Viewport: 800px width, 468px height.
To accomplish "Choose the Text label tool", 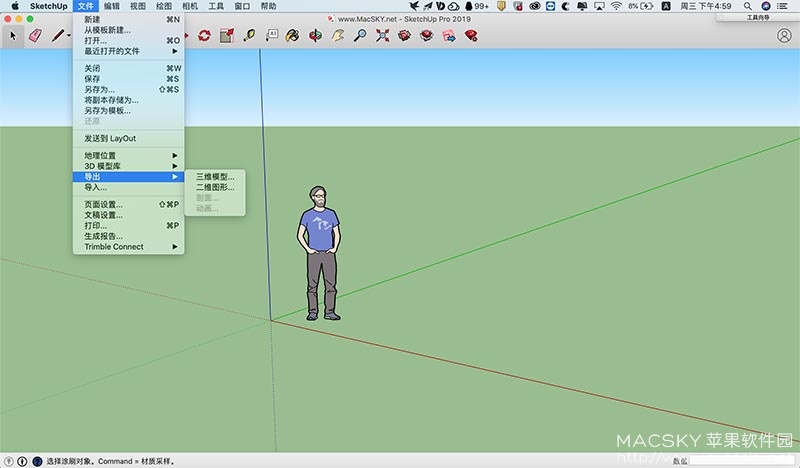I will tap(271, 35).
